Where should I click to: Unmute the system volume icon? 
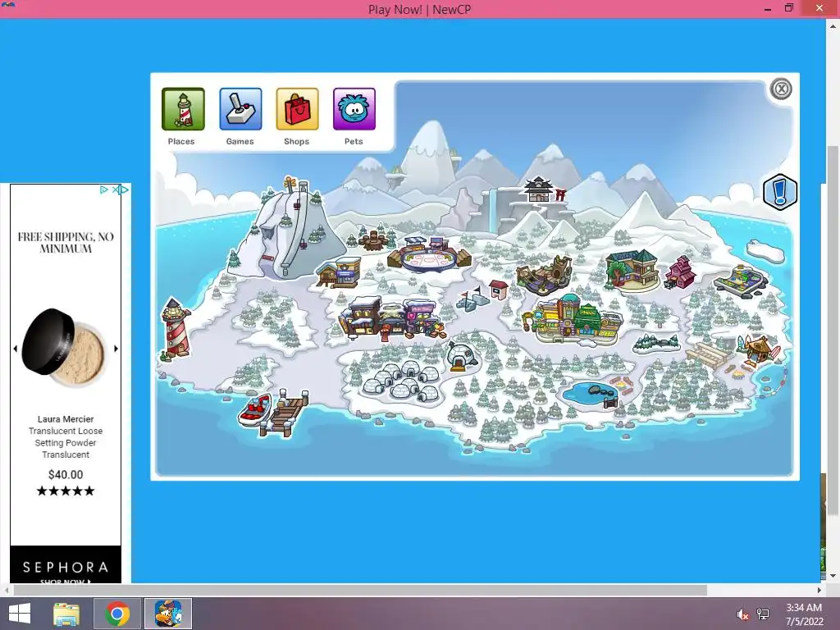coord(742,614)
